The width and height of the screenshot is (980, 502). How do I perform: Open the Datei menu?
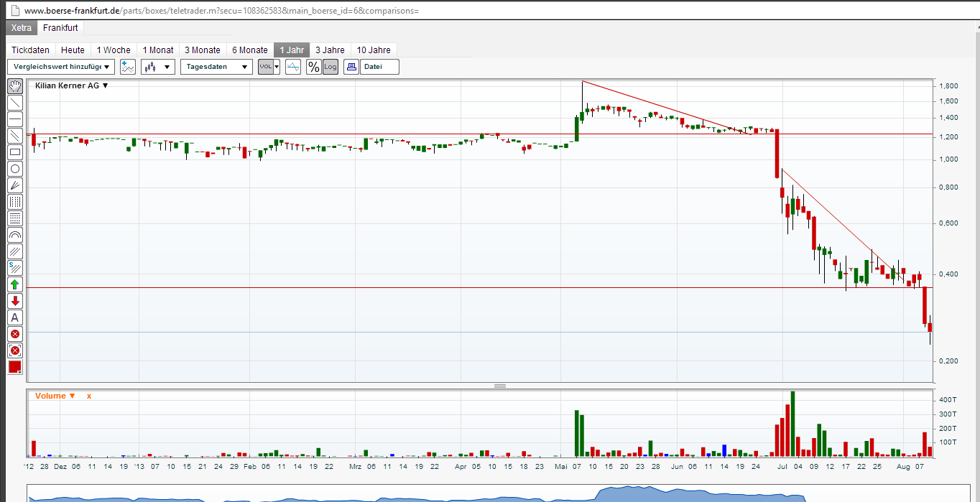coord(379,67)
